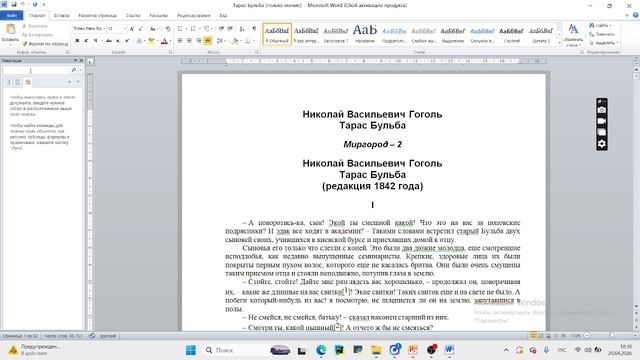Center the text

tap(189, 41)
